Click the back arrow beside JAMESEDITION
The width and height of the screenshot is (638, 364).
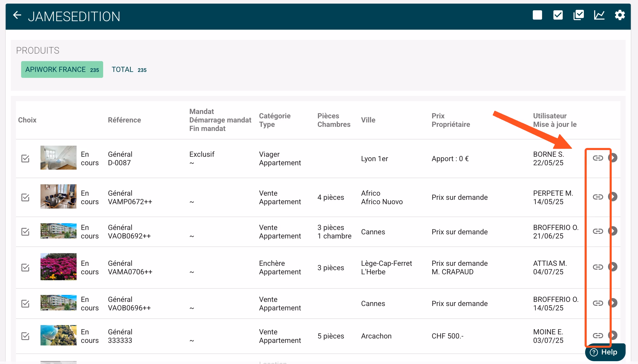(x=17, y=15)
